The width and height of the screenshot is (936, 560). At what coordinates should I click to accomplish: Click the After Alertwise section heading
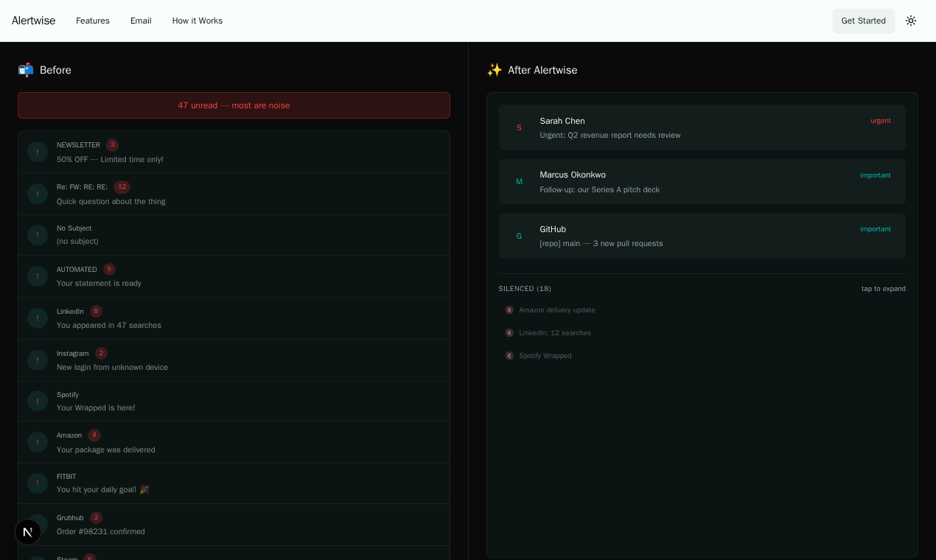point(542,70)
